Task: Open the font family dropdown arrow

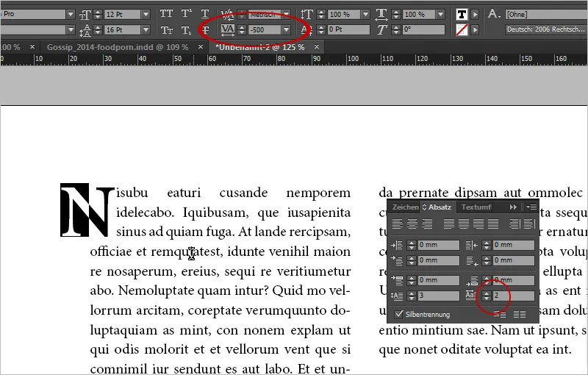Action: click(x=71, y=14)
